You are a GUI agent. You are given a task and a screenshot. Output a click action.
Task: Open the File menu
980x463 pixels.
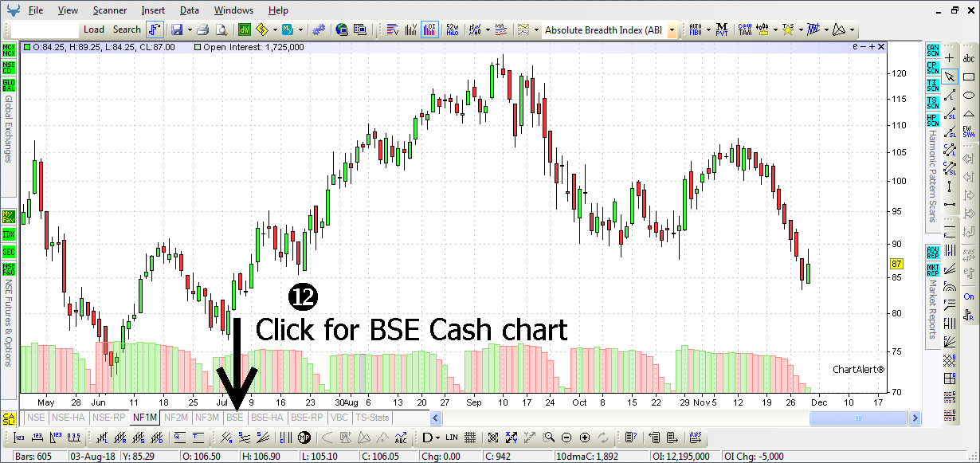click(36, 10)
